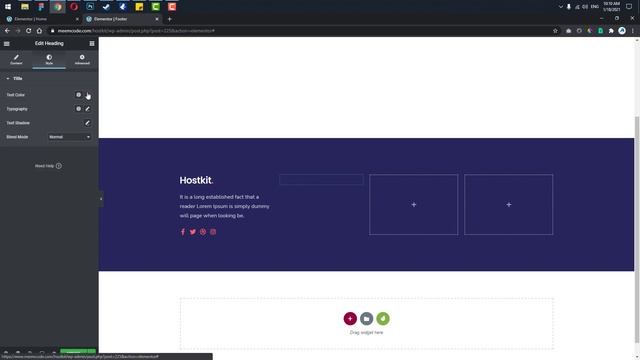Open the Blend Mode dropdown

pyautogui.click(x=69, y=137)
